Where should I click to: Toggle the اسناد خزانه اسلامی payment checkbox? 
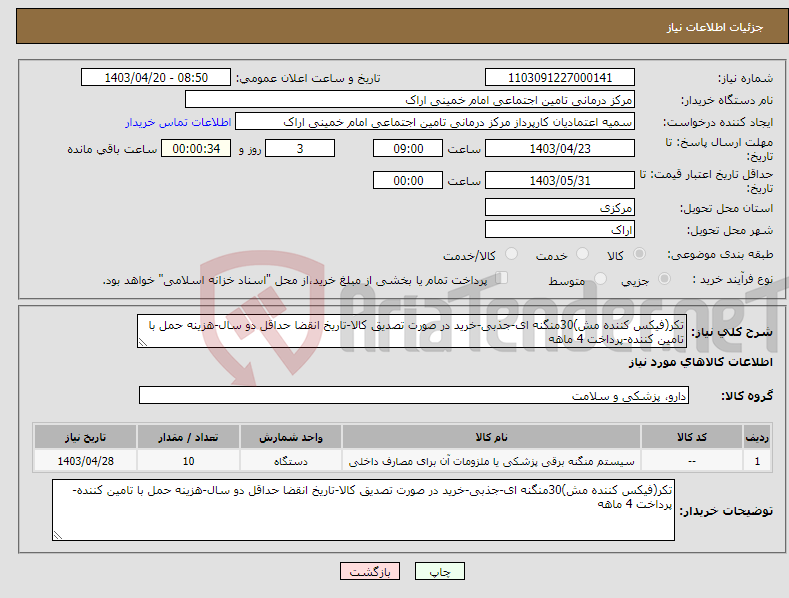coord(502,278)
